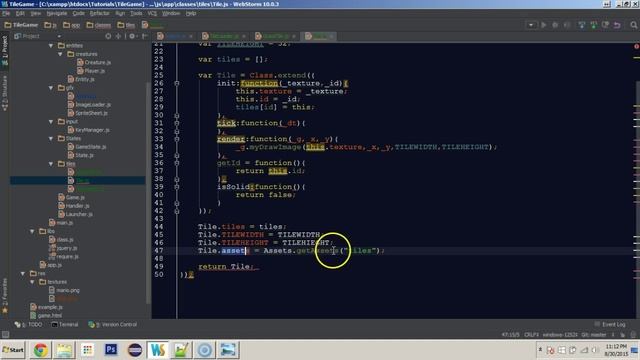The image size is (640, 360).
Task: Click the WebStorm icon in the taskbar
Action: pos(158,350)
